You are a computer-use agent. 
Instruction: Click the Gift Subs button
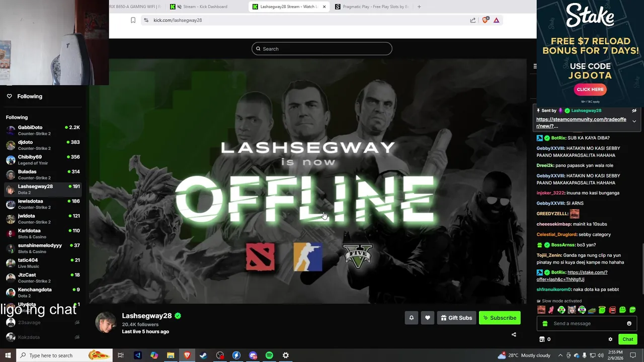pyautogui.click(x=456, y=318)
